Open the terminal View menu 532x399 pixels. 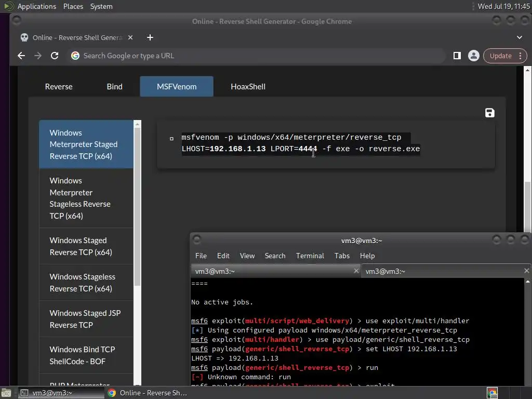247,256
